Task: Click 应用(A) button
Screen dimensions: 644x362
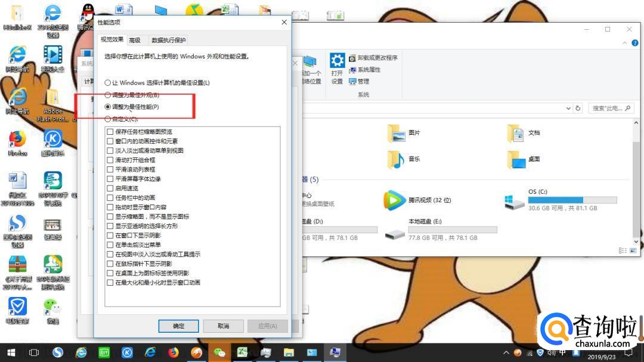Action: [267, 326]
